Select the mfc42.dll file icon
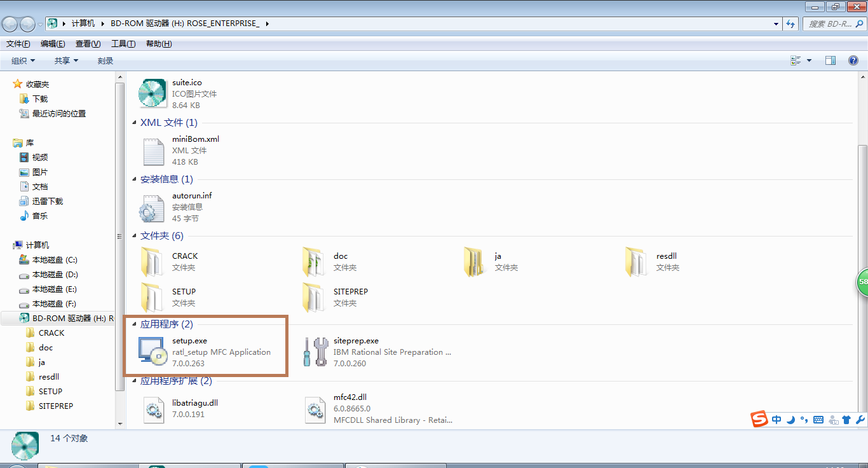Screen dimensions: 868x468 pyautogui.click(x=315, y=410)
